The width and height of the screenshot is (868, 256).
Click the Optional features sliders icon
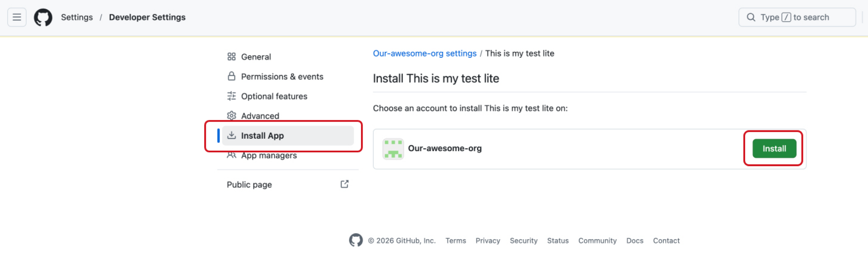click(231, 96)
